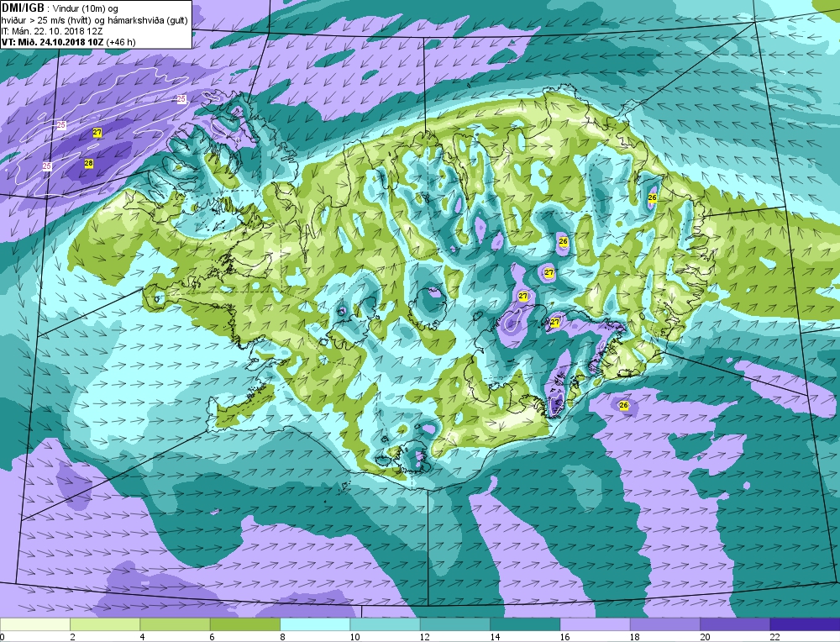Click the legend scale value 0

(3, 637)
